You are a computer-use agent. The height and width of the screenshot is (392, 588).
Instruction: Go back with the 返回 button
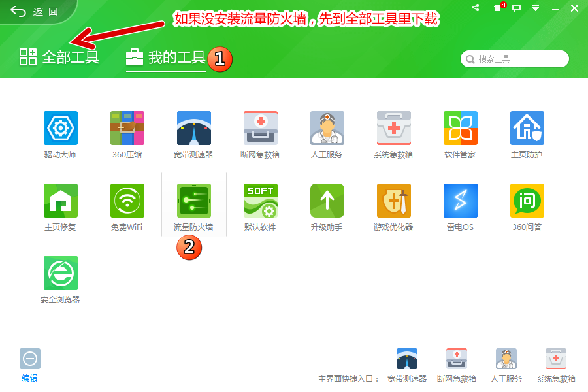point(34,12)
